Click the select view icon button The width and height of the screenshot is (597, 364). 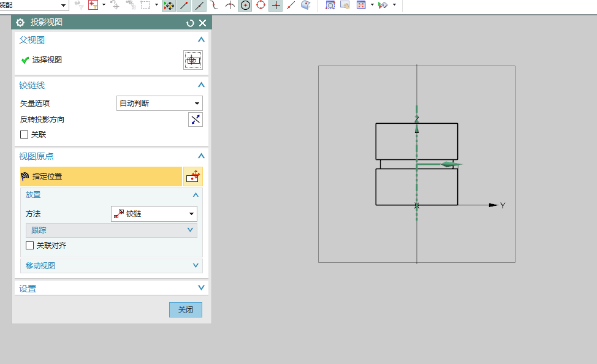(x=193, y=60)
